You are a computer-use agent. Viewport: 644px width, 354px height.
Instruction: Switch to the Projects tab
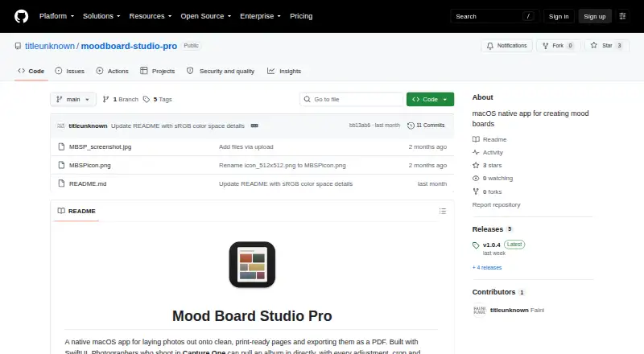(x=157, y=71)
